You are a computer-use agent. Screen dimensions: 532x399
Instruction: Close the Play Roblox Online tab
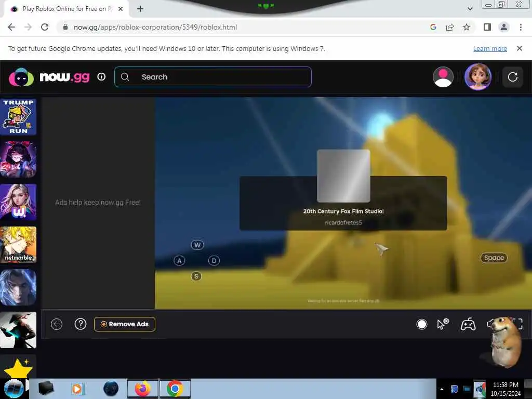[x=121, y=9]
